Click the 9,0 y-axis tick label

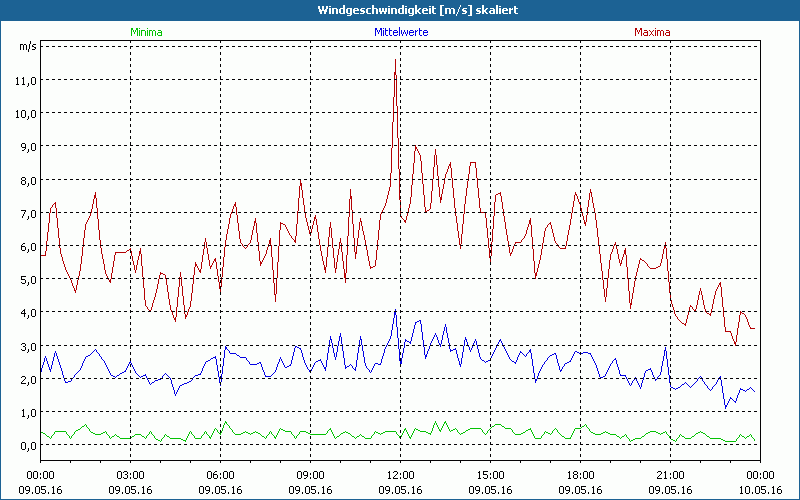(x=28, y=146)
